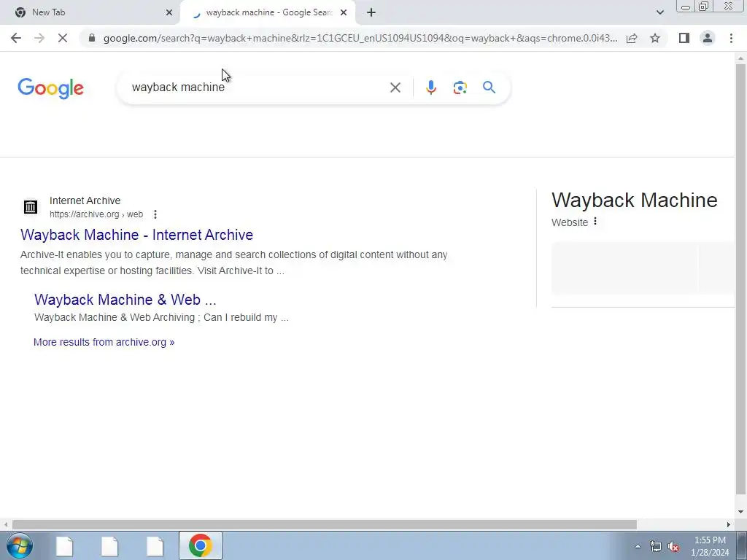Open the Chrome profile avatar
Image resolution: width=747 pixels, height=560 pixels.
708,38
